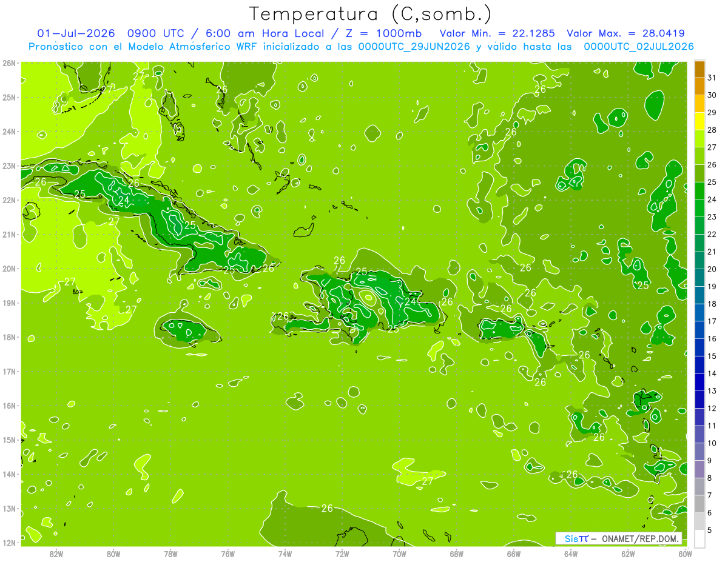Click the 13N latitude axis label
This screenshot has height=562, width=728.
8,508
